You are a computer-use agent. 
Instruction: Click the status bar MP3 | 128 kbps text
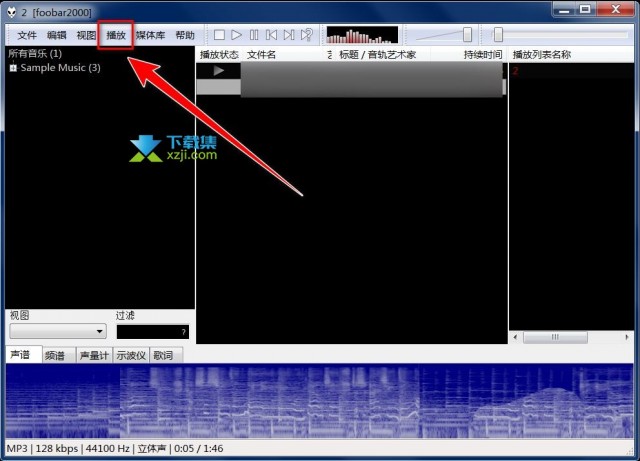pos(42,449)
